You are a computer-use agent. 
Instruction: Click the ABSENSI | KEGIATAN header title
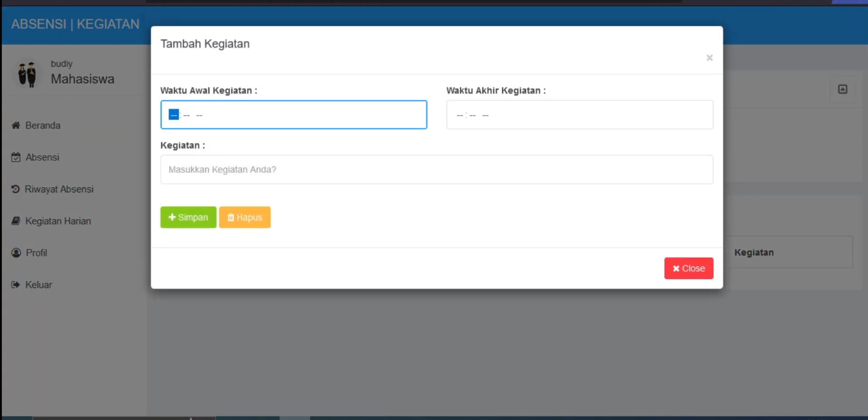click(75, 24)
